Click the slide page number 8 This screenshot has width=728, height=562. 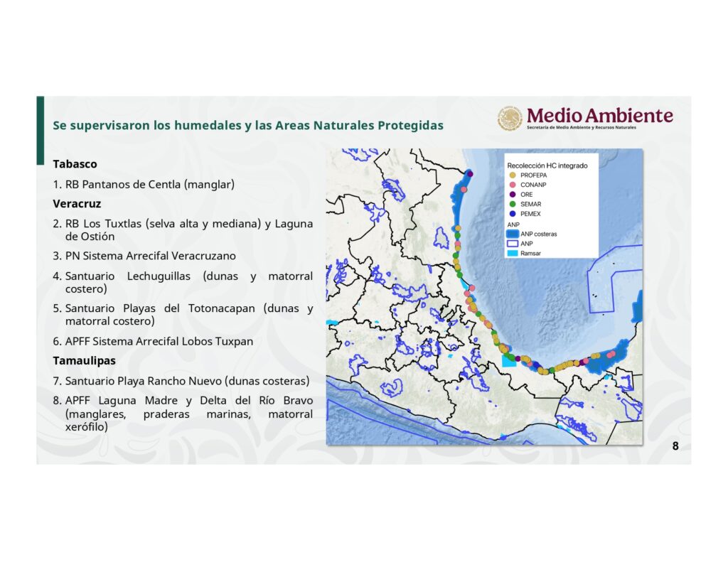(675, 447)
